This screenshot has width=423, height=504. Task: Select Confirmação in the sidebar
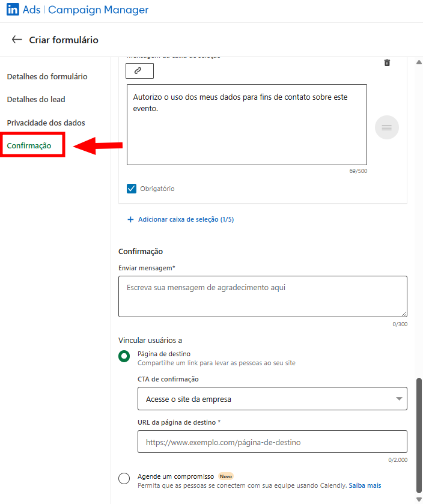29,146
